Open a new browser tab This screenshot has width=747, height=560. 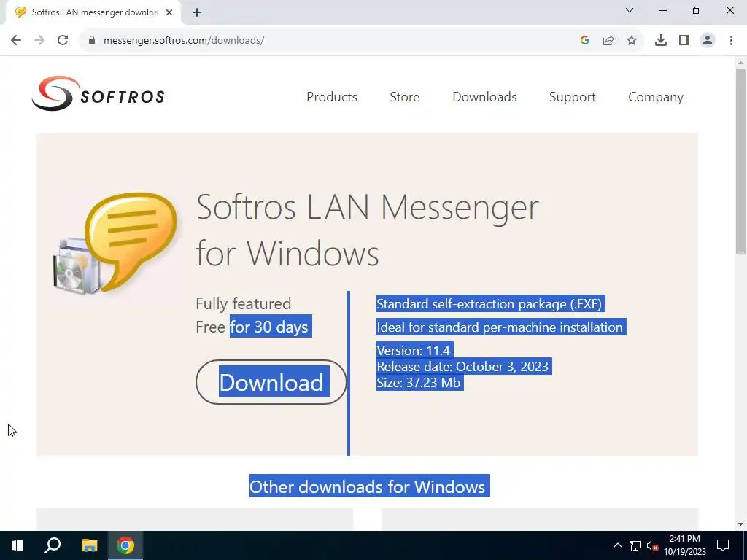pos(197,13)
